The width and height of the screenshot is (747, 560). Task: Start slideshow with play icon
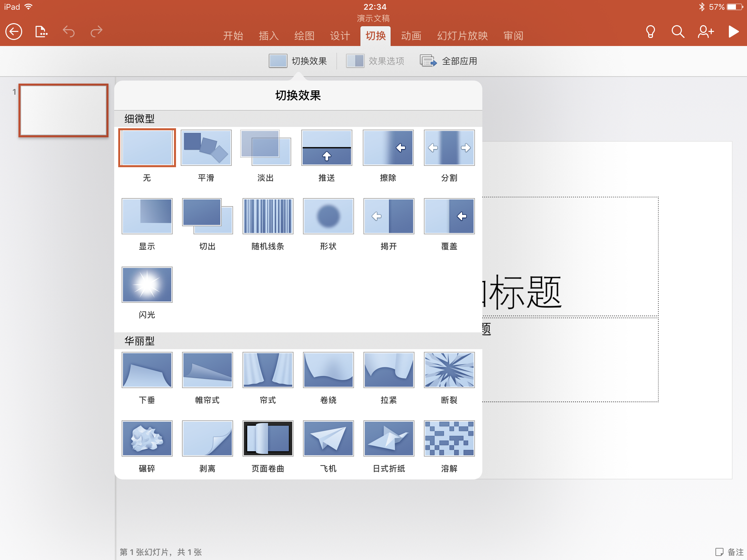tap(733, 32)
